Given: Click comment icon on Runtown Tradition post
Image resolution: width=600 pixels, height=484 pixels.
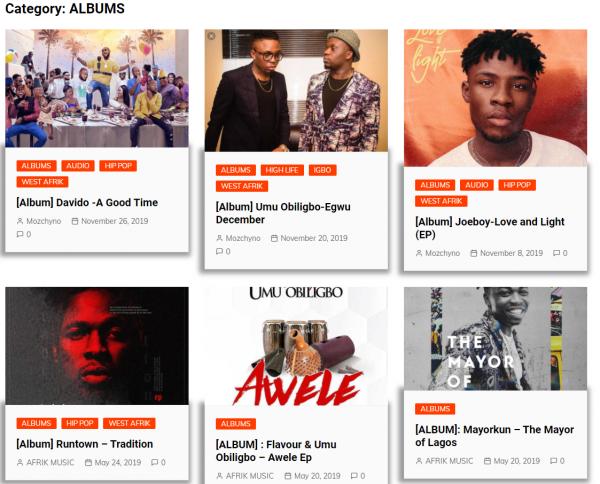Looking at the screenshot, I should click(x=155, y=462).
